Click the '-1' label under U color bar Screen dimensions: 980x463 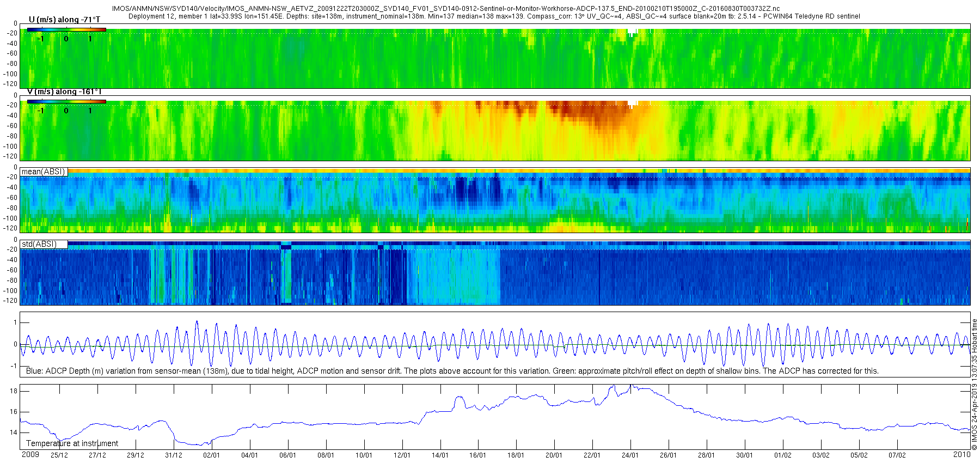point(41,39)
